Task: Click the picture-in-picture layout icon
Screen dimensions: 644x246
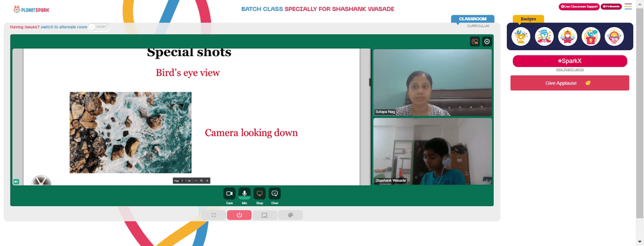Action: (475, 41)
